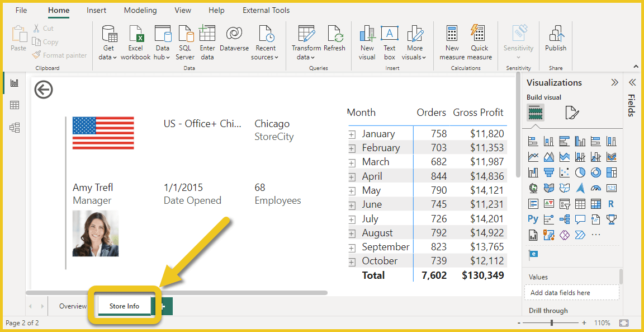Expand the October row in matrix
The height and width of the screenshot is (332, 644).
click(x=352, y=261)
